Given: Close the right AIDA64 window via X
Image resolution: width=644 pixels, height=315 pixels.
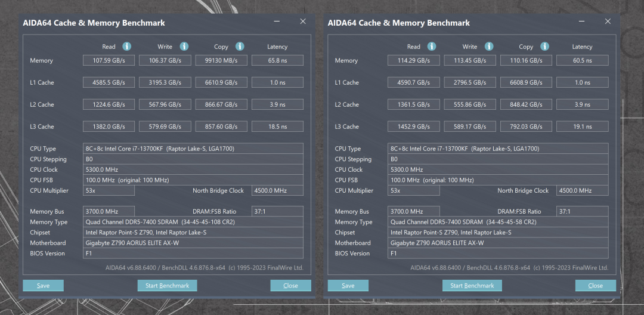Looking at the screenshot, I should tap(608, 21).
